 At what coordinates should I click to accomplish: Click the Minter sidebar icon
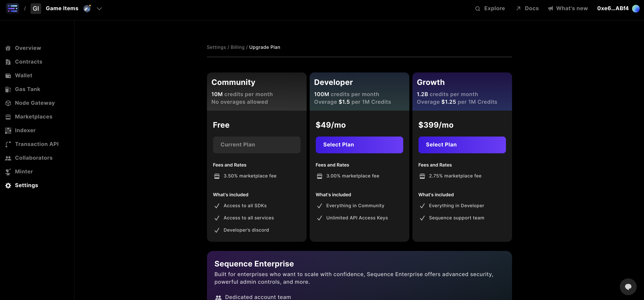click(x=8, y=172)
